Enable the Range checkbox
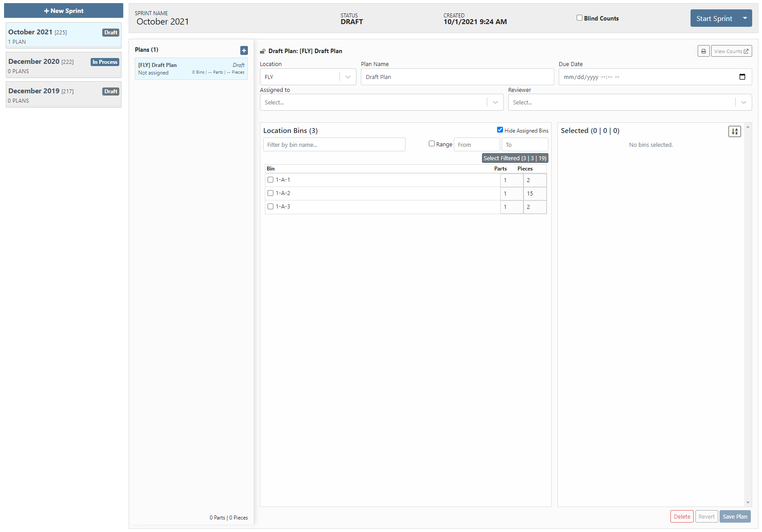The width and height of the screenshot is (762, 532). click(x=431, y=144)
